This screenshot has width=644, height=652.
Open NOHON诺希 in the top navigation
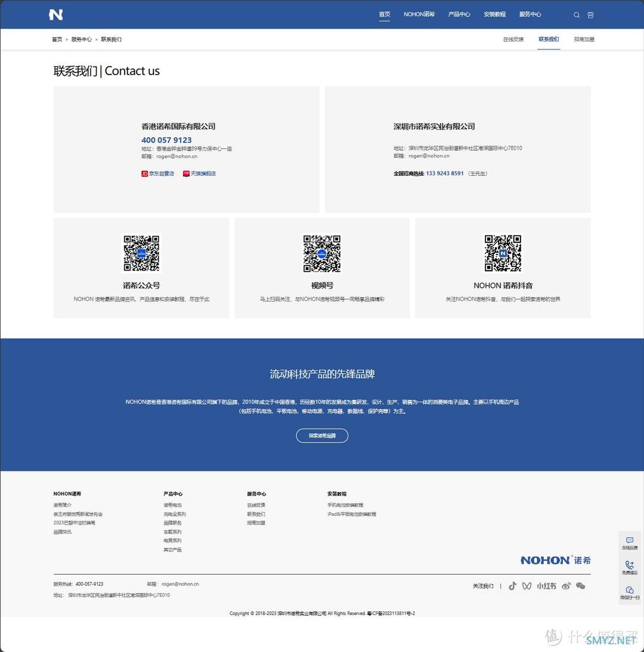(x=419, y=14)
